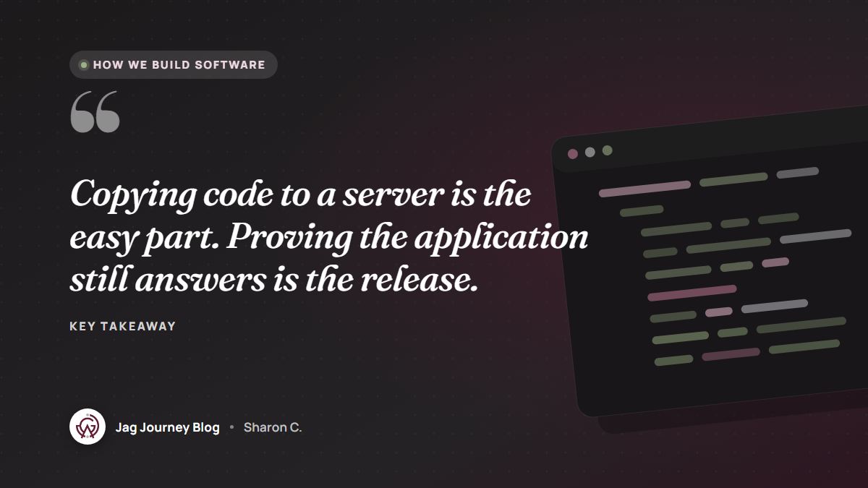Click the large opening quotation mark glyph

[95, 112]
